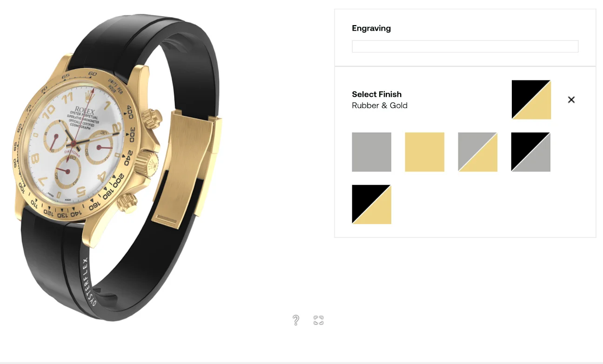Click the Select Finish heading

click(x=376, y=94)
